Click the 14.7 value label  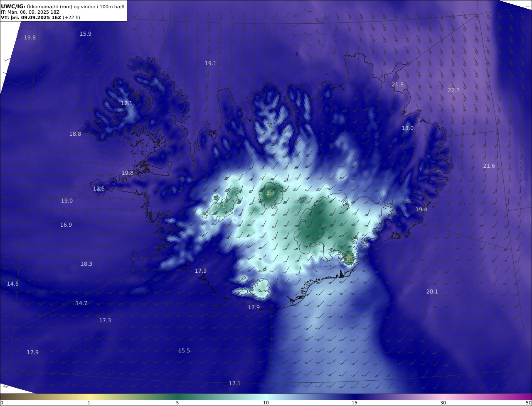point(81,303)
